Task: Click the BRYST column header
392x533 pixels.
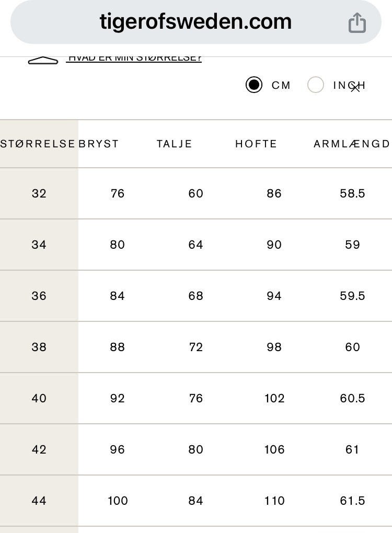Action: (x=99, y=144)
